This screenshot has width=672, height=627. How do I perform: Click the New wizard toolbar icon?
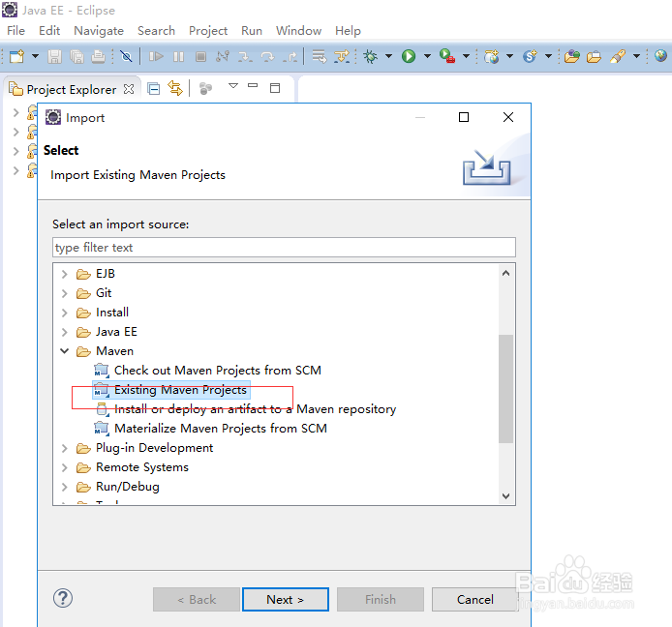click(17, 56)
